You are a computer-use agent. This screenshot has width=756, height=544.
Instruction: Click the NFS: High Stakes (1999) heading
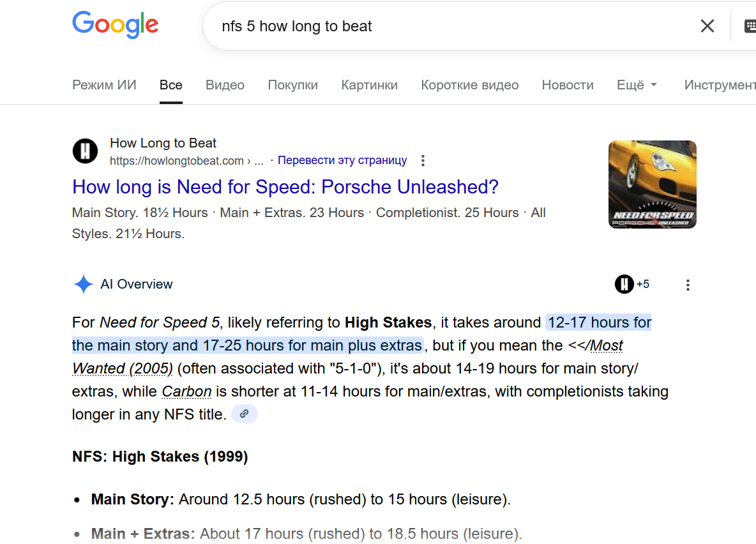(160, 457)
